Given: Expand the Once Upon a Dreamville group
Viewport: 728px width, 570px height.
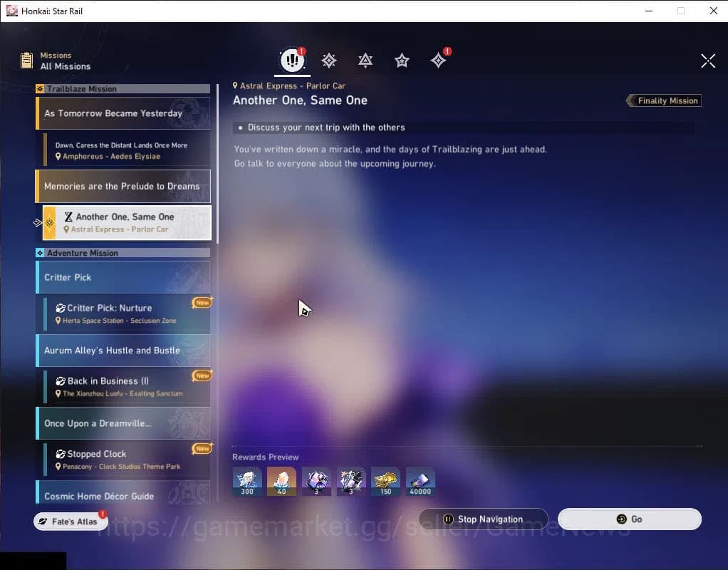Looking at the screenshot, I should [x=123, y=423].
